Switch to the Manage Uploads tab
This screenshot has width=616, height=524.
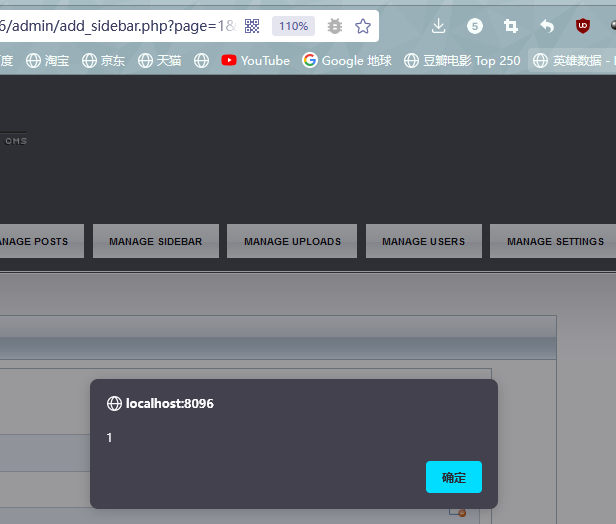click(292, 241)
